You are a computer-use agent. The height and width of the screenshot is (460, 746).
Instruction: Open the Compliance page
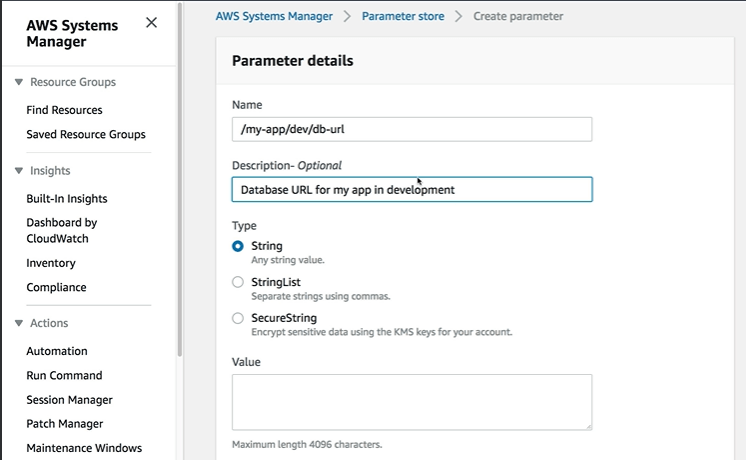coord(56,287)
